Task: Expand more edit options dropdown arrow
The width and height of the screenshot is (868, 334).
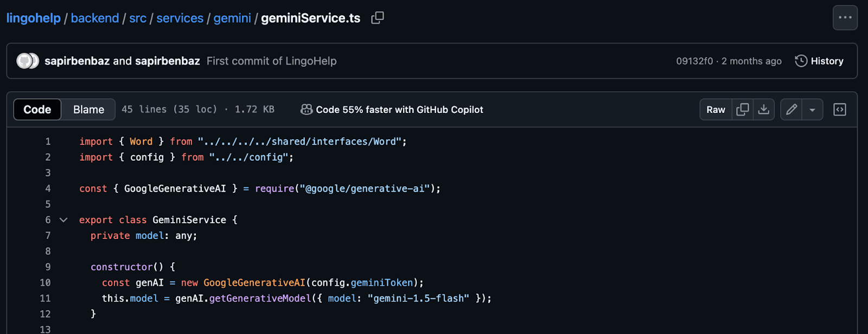Action: click(812, 110)
